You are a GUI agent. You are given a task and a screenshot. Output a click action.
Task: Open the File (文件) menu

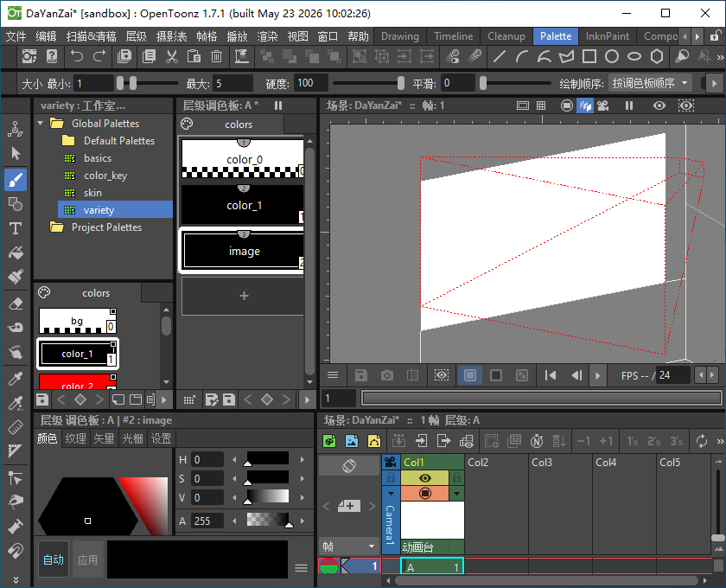16,36
